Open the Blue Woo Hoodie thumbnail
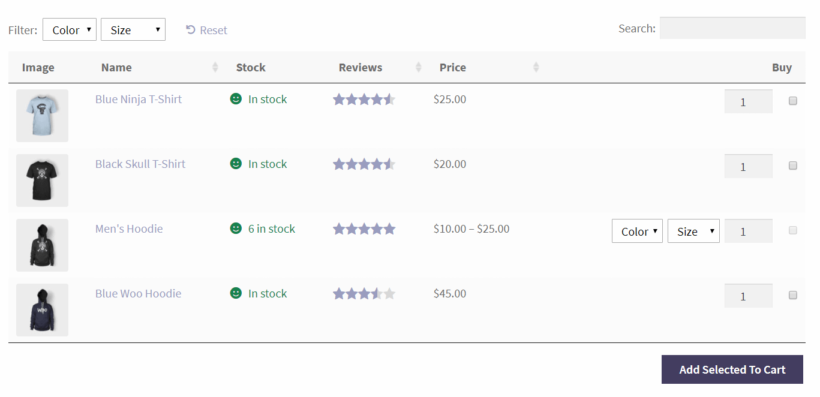Image resolution: width=820 pixels, height=397 pixels. 42,310
